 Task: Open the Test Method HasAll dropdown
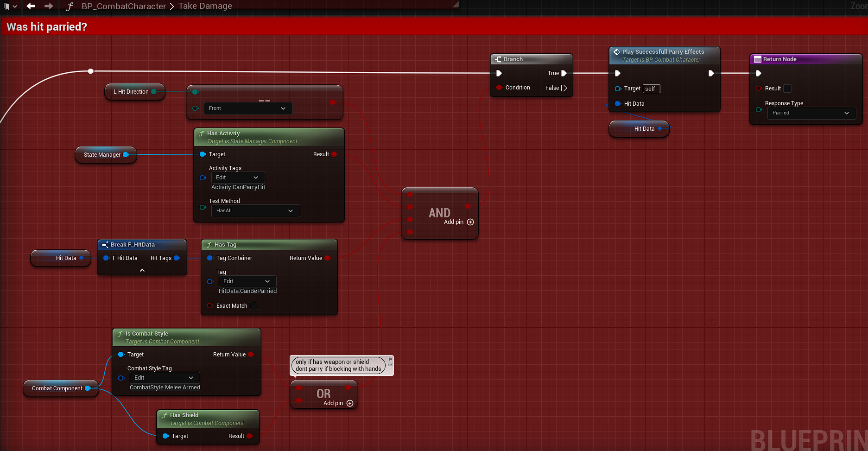pyautogui.click(x=255, y=211)
